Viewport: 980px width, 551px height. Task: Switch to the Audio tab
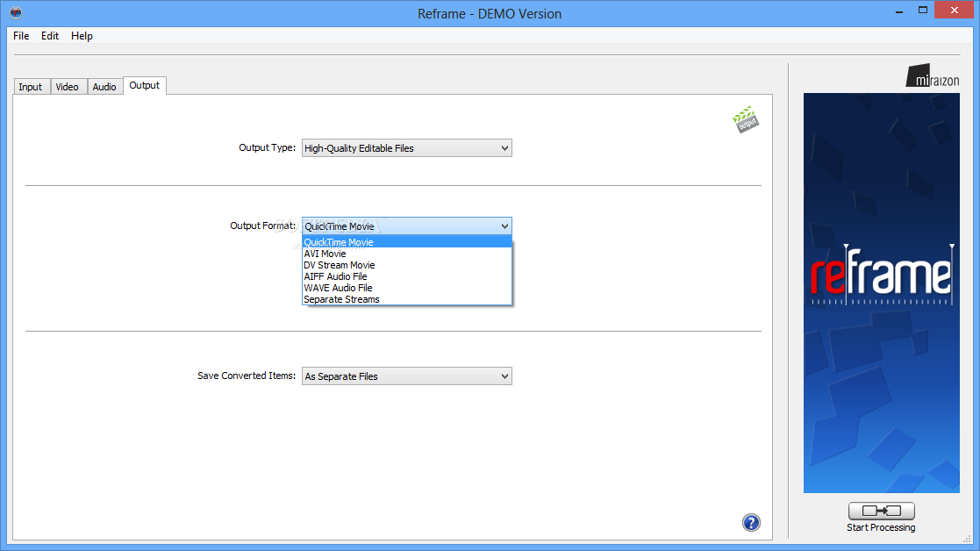104,87
